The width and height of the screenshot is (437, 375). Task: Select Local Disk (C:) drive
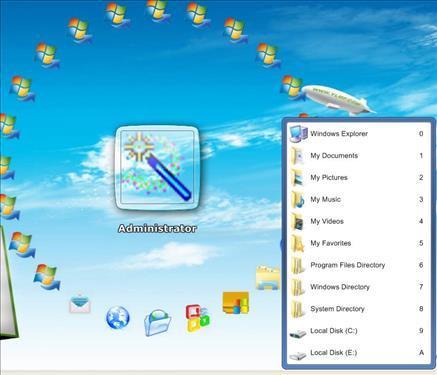point(357,331)
